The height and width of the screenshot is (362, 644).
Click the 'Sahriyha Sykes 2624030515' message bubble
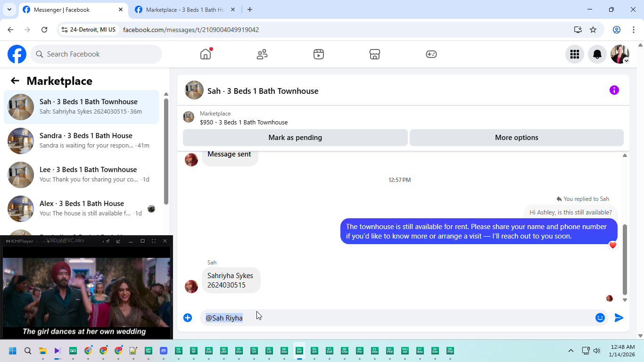coord(231,280)
